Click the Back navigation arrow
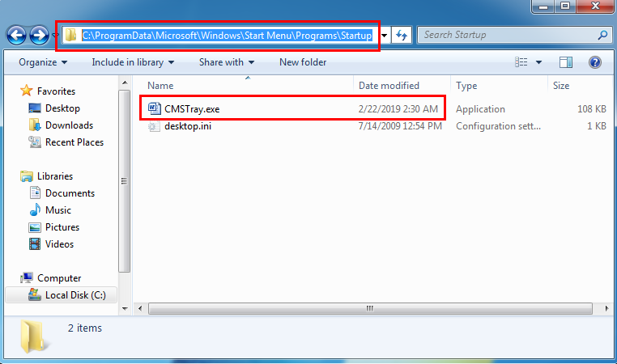 [x=16, y=36]
